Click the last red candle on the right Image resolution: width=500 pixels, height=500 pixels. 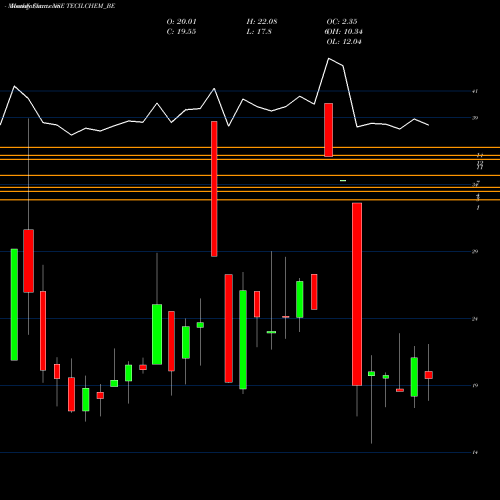coord(429,375)
